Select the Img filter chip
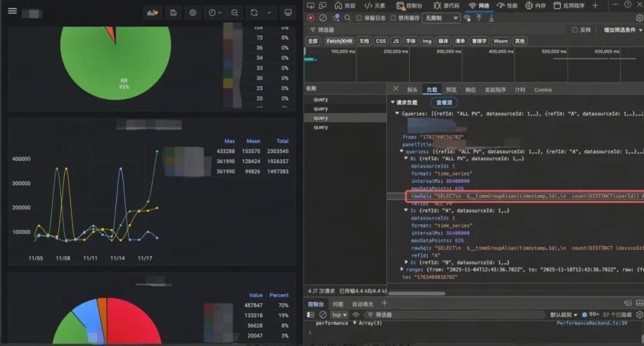 pos(427,41)
